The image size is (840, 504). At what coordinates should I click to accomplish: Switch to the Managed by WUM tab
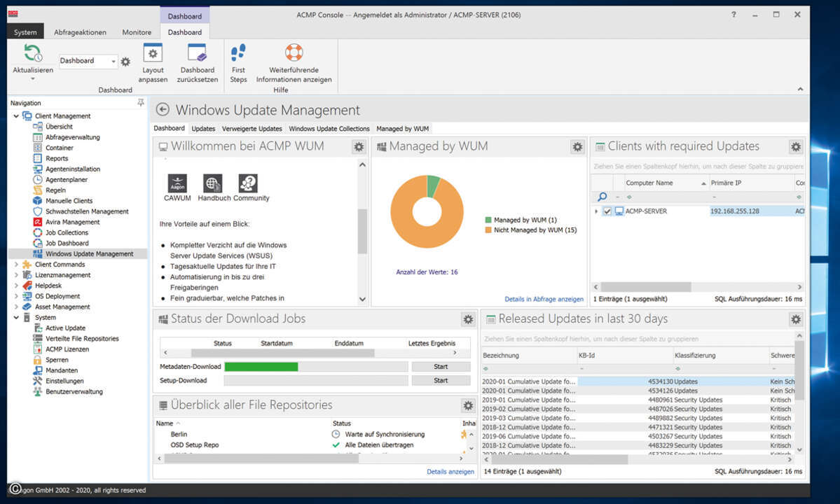402,129
